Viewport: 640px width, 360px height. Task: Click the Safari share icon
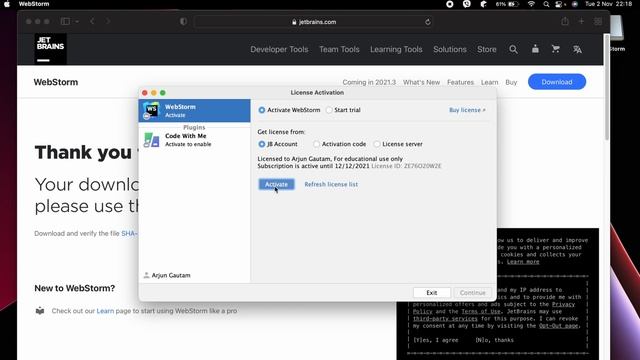pos(565,21)
